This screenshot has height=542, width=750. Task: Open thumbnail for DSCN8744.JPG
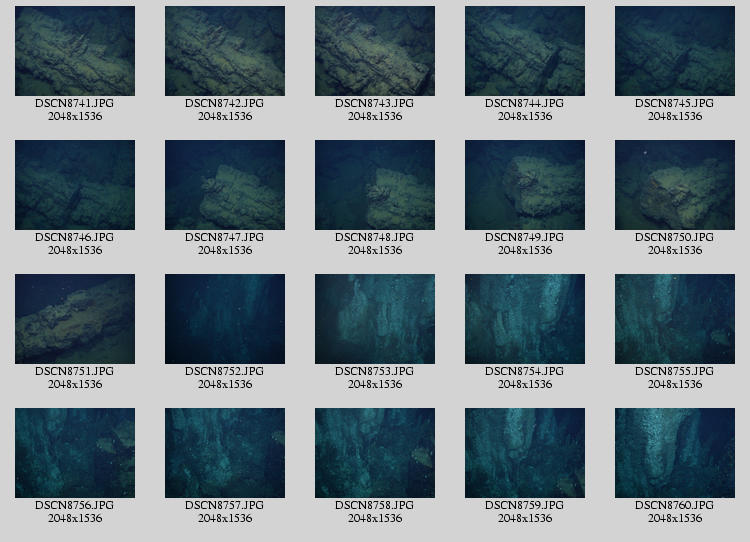(x=524, y=51)
